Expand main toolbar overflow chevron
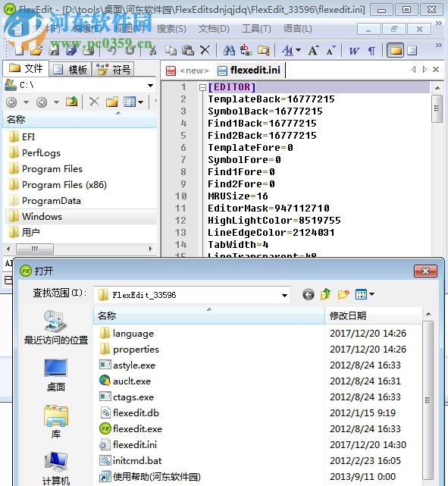This screenshot has height=486, width=448. pos(438,45)
